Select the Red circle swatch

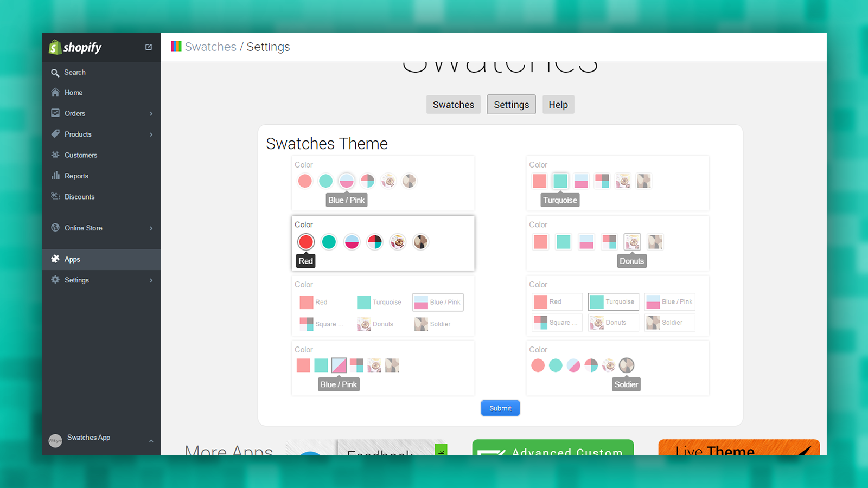[305, 242]
